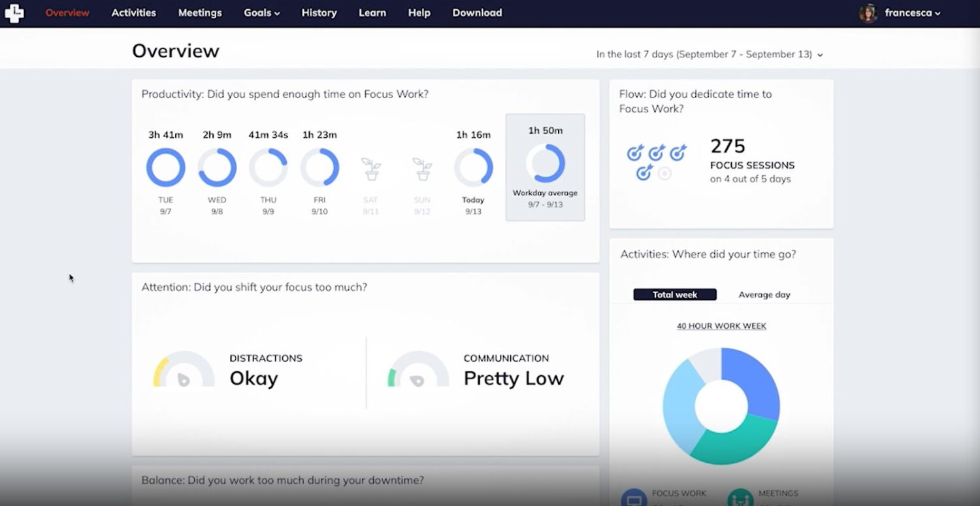The height and width of the screenshot is (506, 980).
Task: Click Sunday 9/12 plant icon
Action: [x=422, y=169]
